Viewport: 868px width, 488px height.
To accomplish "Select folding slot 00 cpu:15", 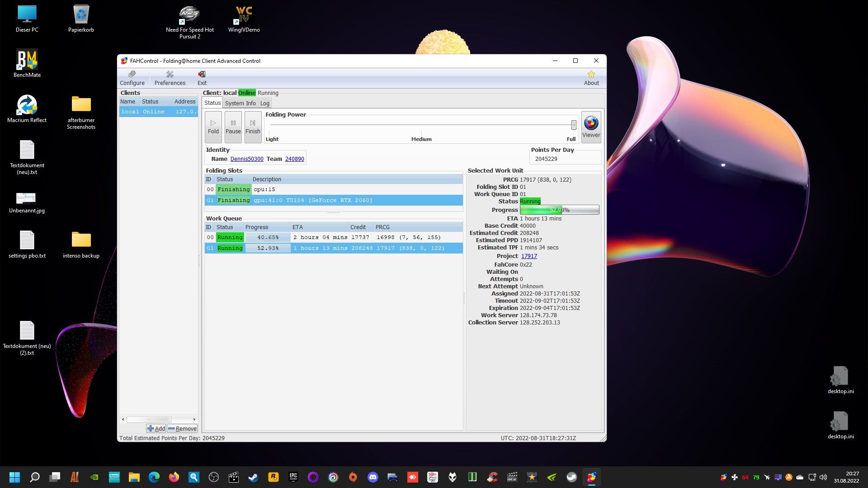I will pos(334,189).
